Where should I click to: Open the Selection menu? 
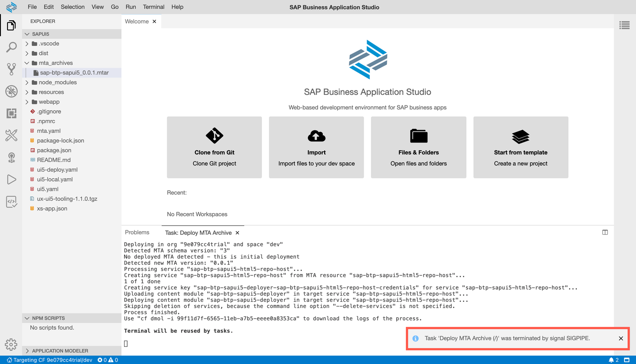click(x=72, y=7)
